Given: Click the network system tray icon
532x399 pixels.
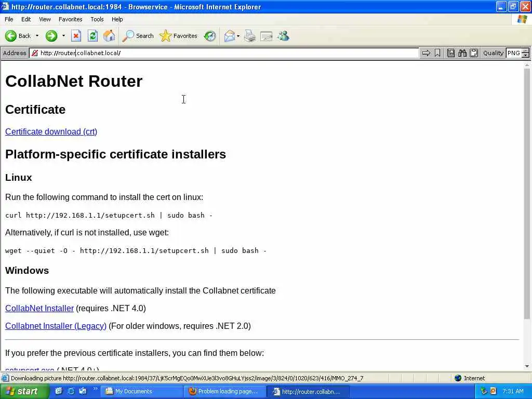Looking at the screenshot, I should click(x=484, y=391).
